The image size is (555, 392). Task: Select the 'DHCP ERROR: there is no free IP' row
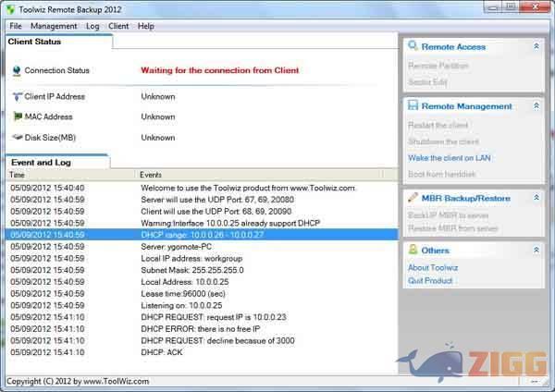click(x=202, y=329)
